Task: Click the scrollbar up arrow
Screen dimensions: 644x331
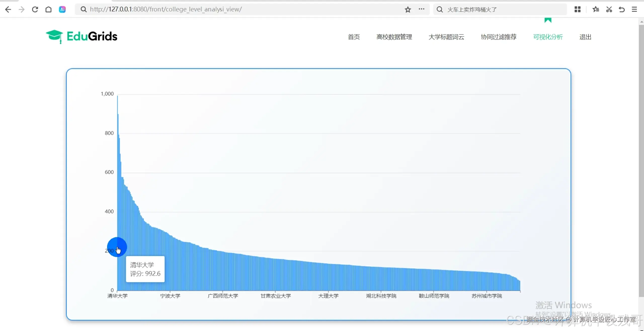Action: [x=641, y=22]
